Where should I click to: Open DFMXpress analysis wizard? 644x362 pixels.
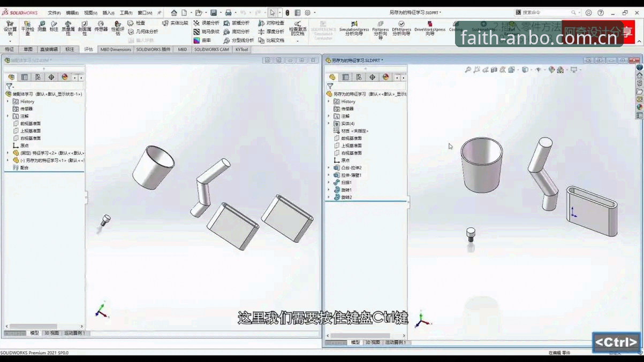(401, 28)
